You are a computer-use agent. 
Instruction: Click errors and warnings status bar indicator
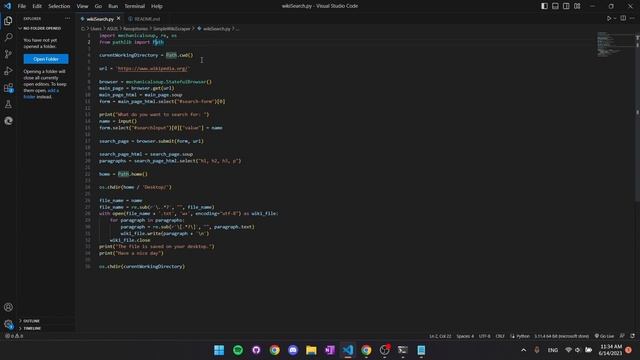coord(14,336)
